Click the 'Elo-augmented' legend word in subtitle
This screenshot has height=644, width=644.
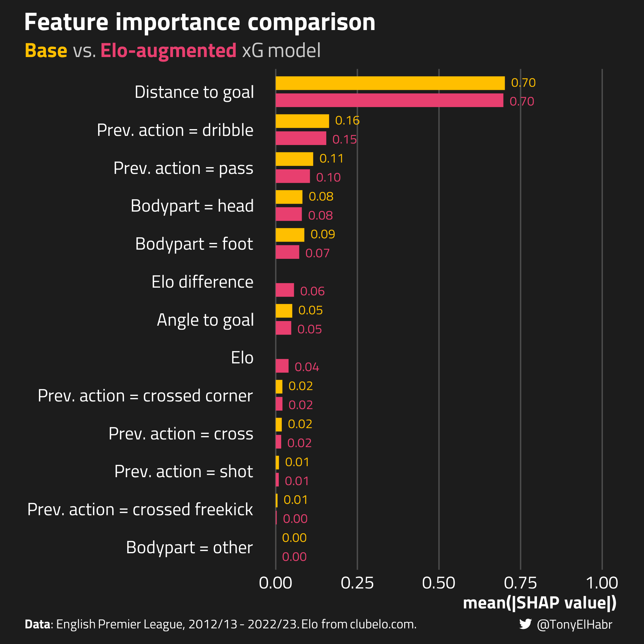coord(168,51)
